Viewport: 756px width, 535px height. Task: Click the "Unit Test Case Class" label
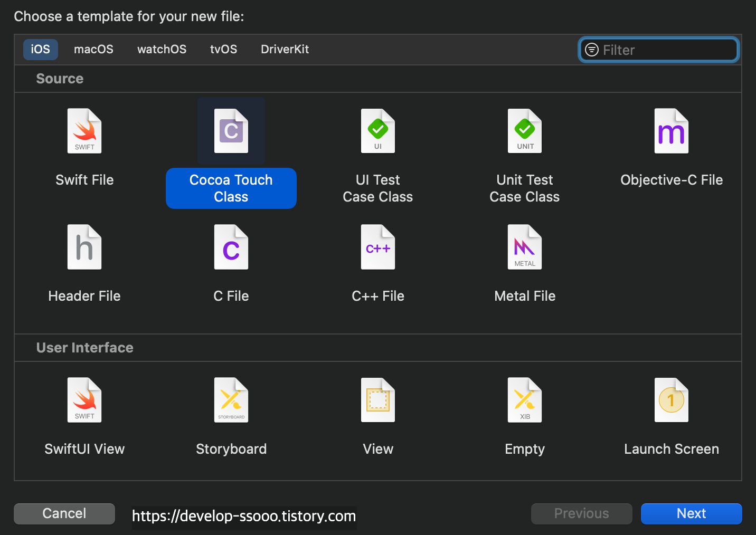(x=525, y=188)
